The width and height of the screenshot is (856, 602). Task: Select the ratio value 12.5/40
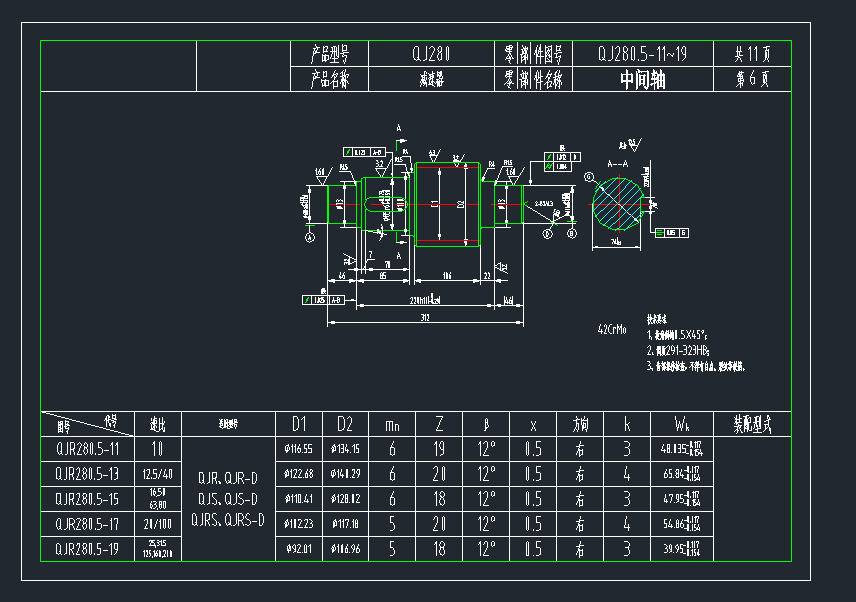[x=157, y=474]
